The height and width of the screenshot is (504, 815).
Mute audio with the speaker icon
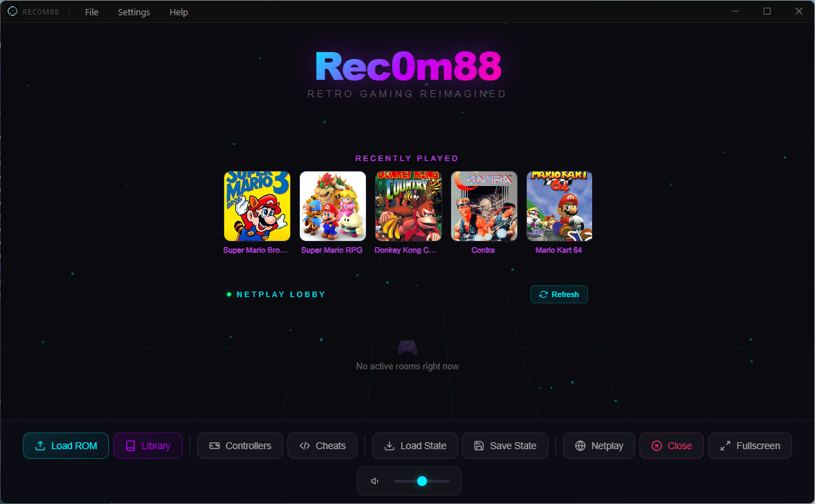click(375, 480)
